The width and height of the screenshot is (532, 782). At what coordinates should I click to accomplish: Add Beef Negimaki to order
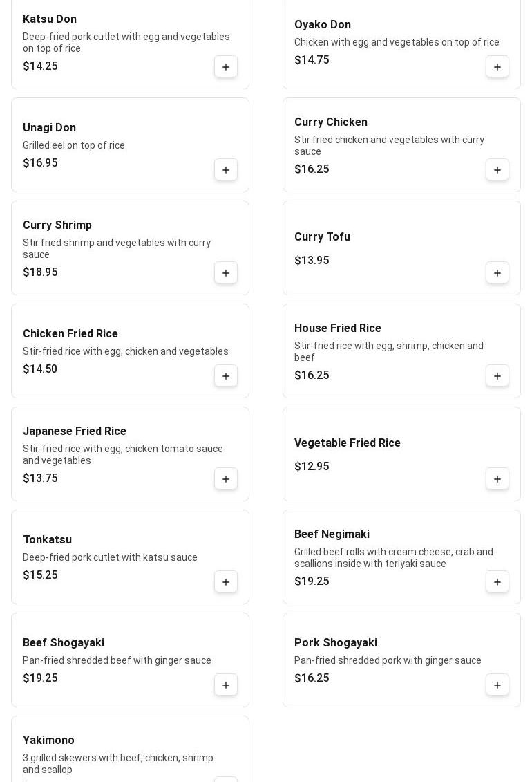[x=497, y=582]
